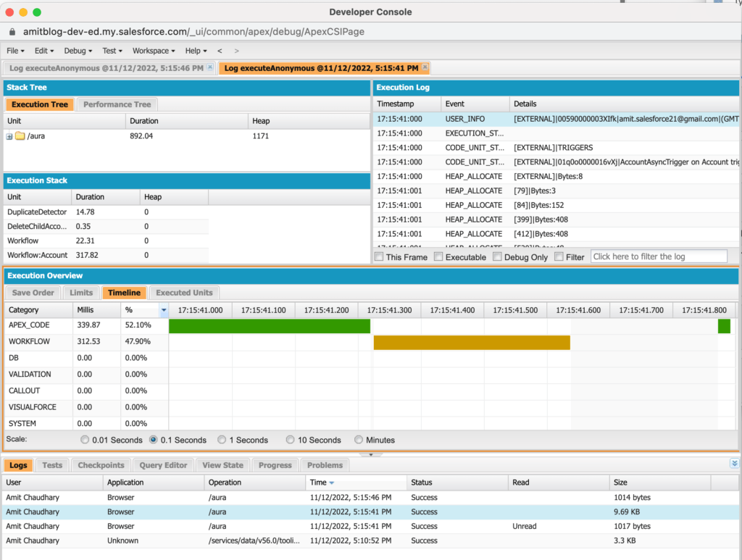Collapse the bottom panel with double-chevron icon

pyautogui.click(x=734, y=464)
